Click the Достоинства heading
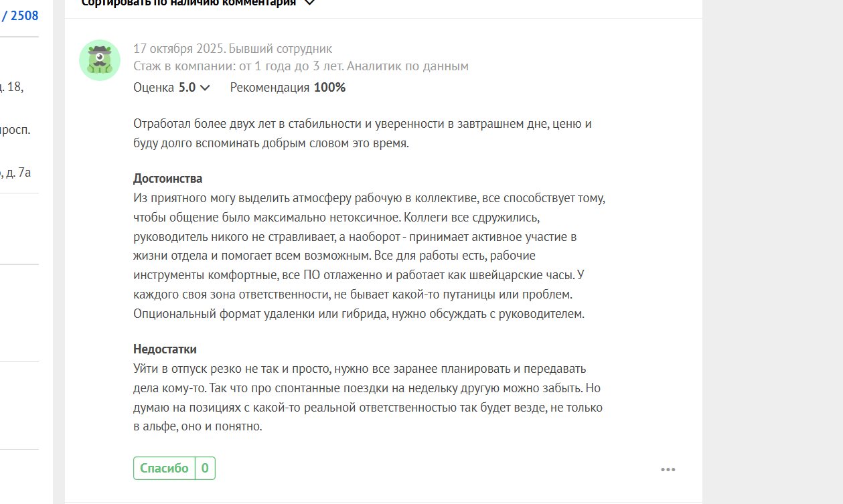The width and height of the screenshot is (843, 504). tap(167, 179)
